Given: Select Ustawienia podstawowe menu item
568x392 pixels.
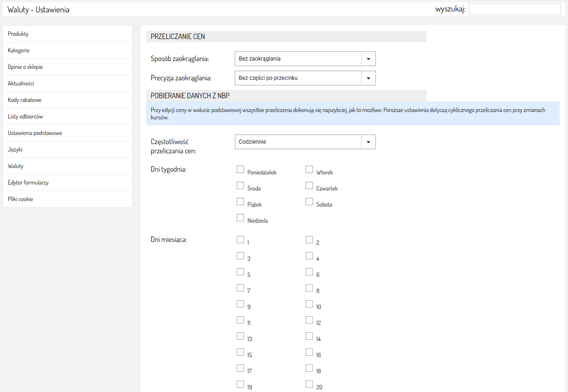Looking at the screenshot, I should 35,133.
